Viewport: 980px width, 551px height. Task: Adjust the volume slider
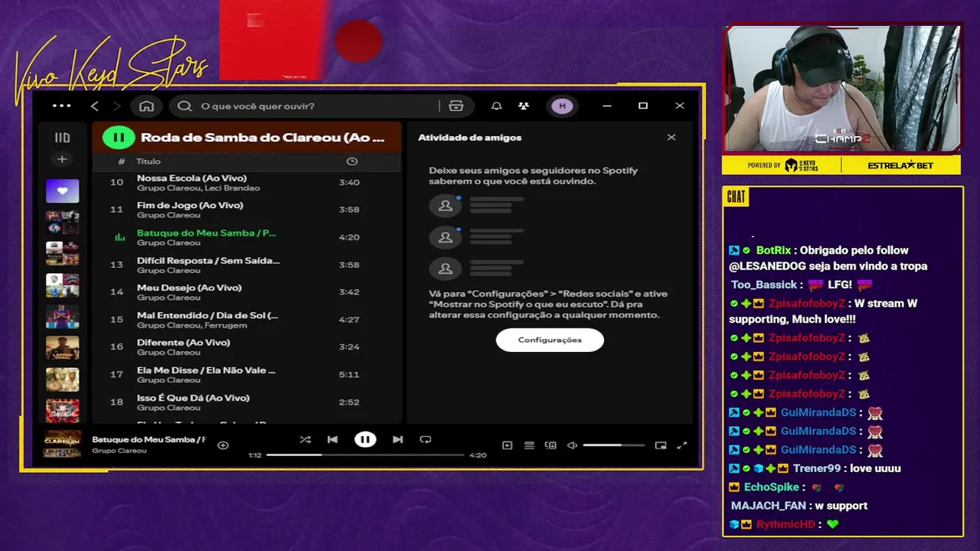click(613, 445)
